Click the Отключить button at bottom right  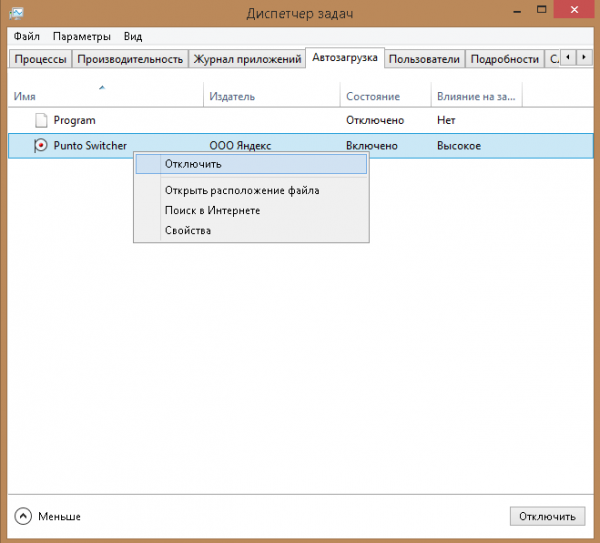[x=547, y=516]
